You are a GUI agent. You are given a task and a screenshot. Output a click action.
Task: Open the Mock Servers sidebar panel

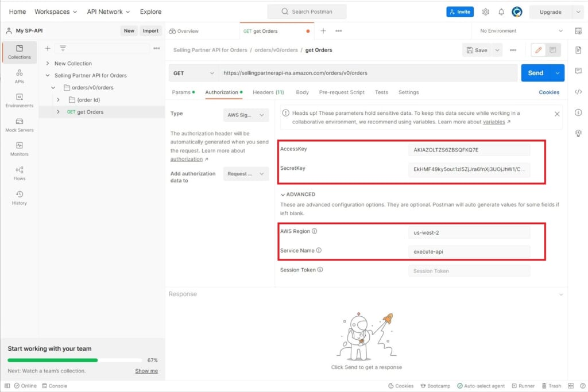(x=20, y=125)
